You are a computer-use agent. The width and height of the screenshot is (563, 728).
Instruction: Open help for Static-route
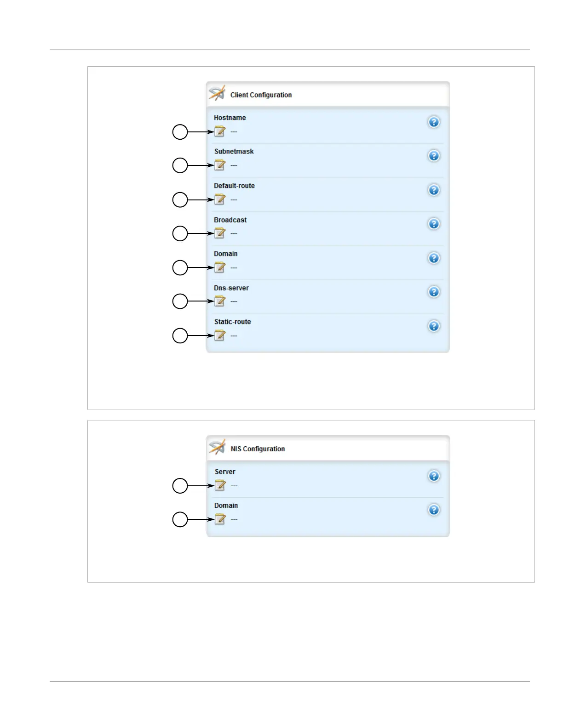tap(434, 326)
